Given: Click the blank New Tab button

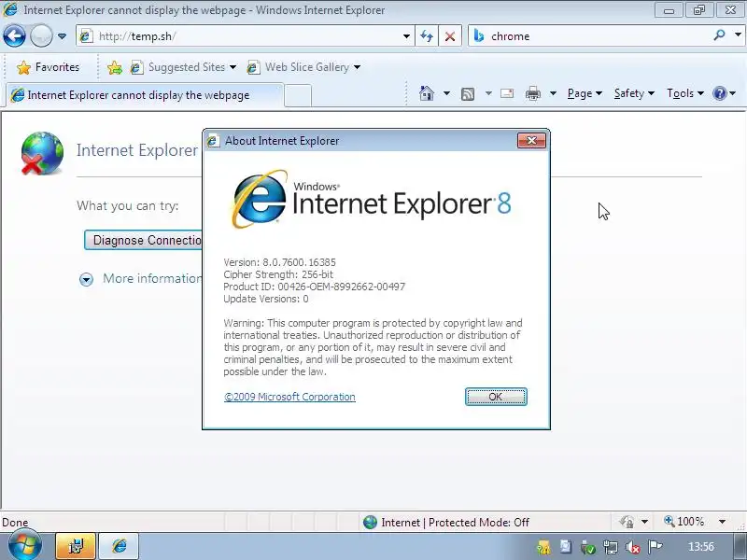Looking at the screenshot, I should pos(298,96).
